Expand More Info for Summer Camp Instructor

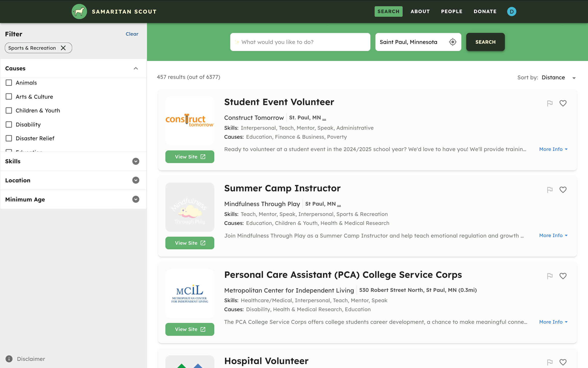pyautogui.click(x=553, y=235)
